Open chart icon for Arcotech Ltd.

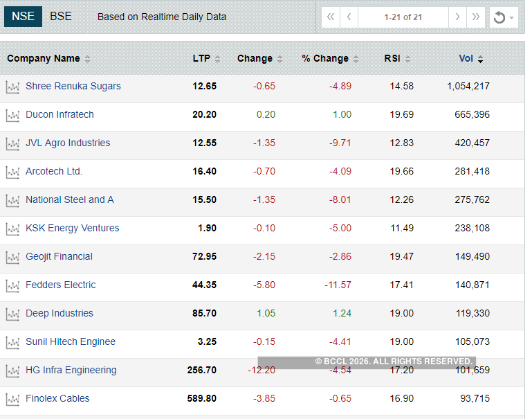click(x=12, y=172)
